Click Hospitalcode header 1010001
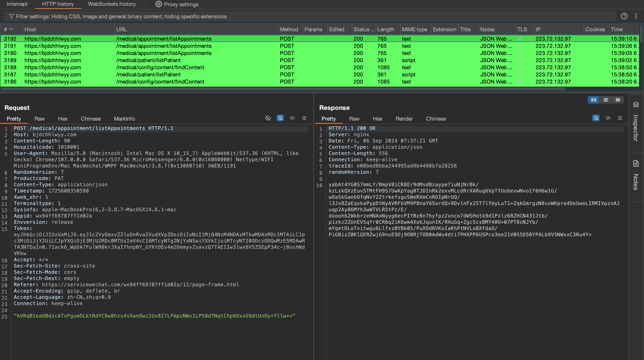The image size is (644, 360). (47, 147)
